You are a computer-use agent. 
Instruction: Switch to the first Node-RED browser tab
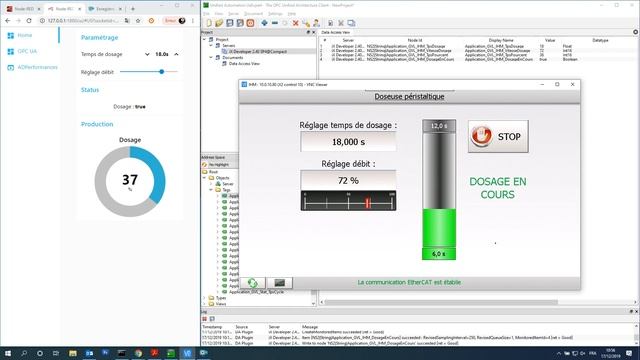pyautogui.click(x=23, y=9)
